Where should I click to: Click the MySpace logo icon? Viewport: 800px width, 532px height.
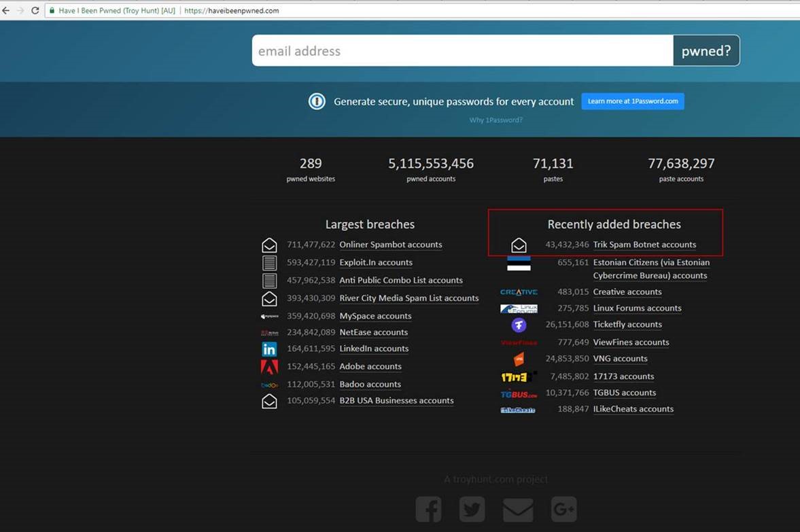269,316
